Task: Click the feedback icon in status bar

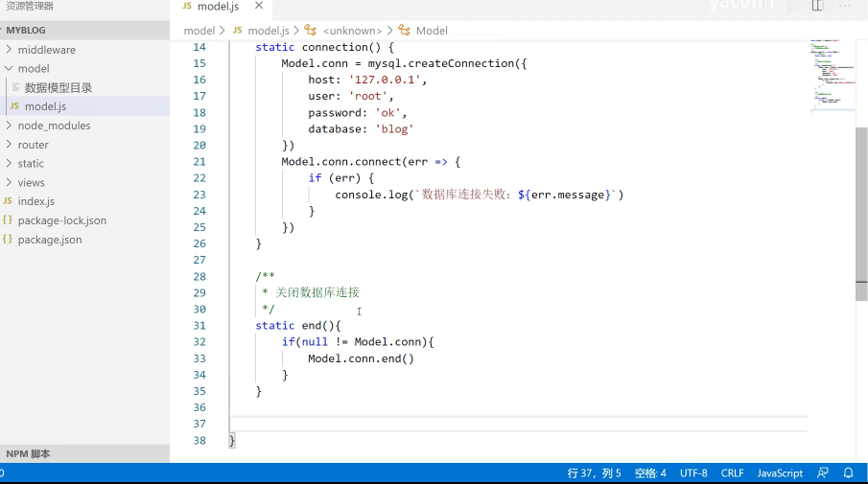Action: [x=823, y=472]
